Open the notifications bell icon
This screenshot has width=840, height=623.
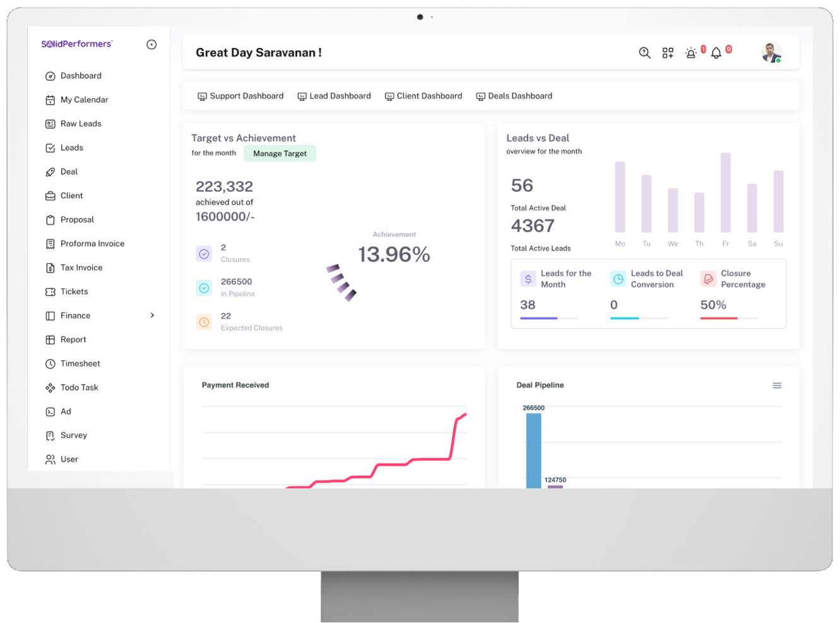coord(716,53)
